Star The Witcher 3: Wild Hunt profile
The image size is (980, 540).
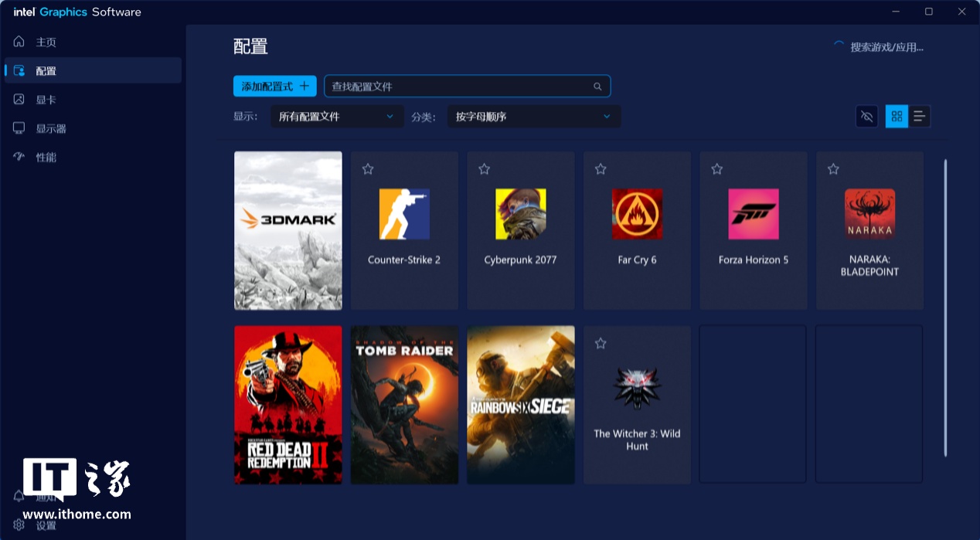click(x=601, y=343)
